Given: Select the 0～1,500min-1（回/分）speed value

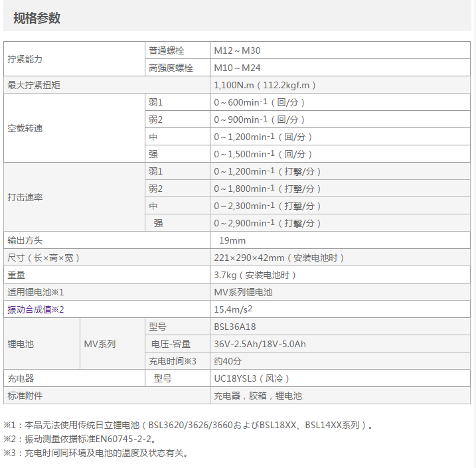Looking at the screenshot, I should tap(263, 154).
